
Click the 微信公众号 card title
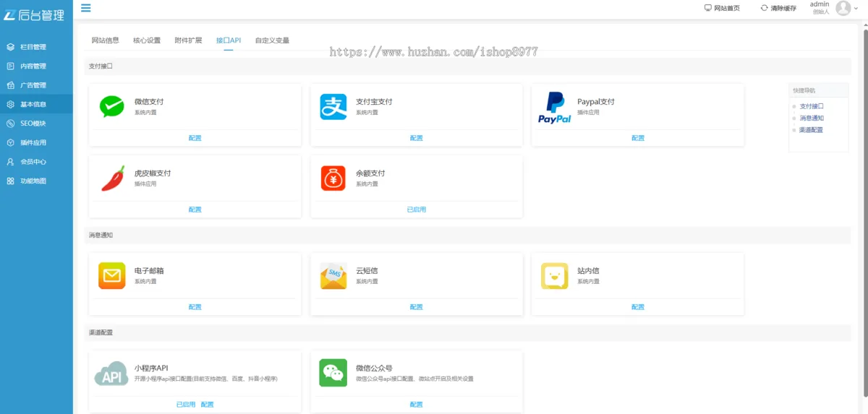click(x=374, y=368)
